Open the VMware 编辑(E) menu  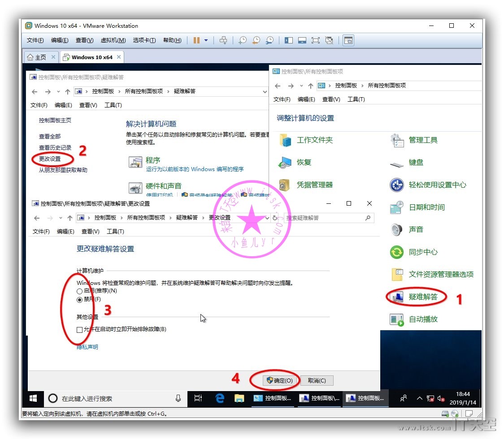coord(60,40)
